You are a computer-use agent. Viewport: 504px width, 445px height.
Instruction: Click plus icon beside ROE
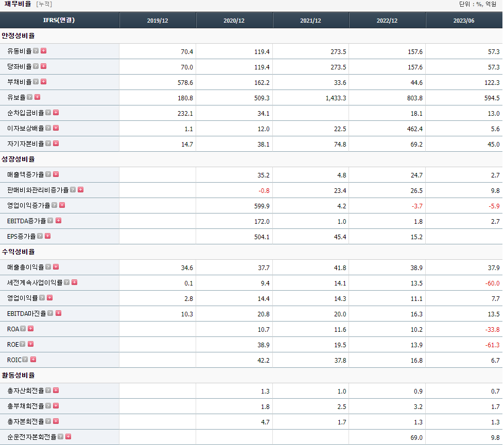30,344
